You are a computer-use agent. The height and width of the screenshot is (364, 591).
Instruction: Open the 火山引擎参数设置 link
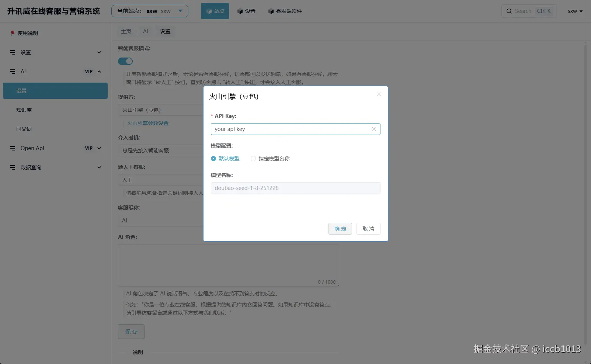tap(148, 123)
